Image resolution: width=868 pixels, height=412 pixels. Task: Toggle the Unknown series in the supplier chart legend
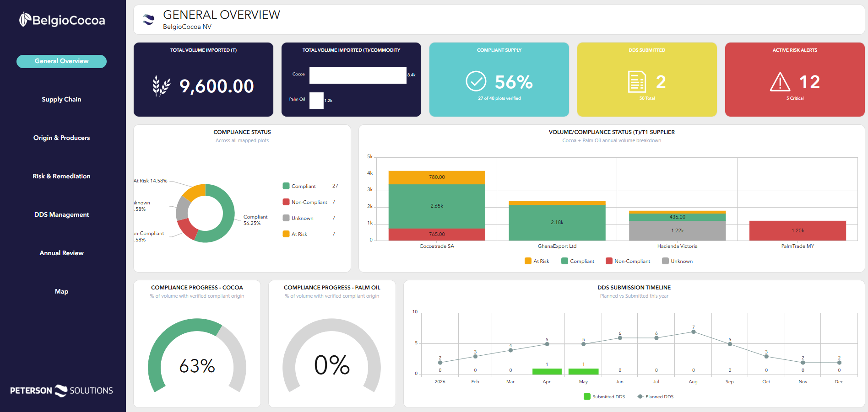pyautogui.click(x=677, y=261)
